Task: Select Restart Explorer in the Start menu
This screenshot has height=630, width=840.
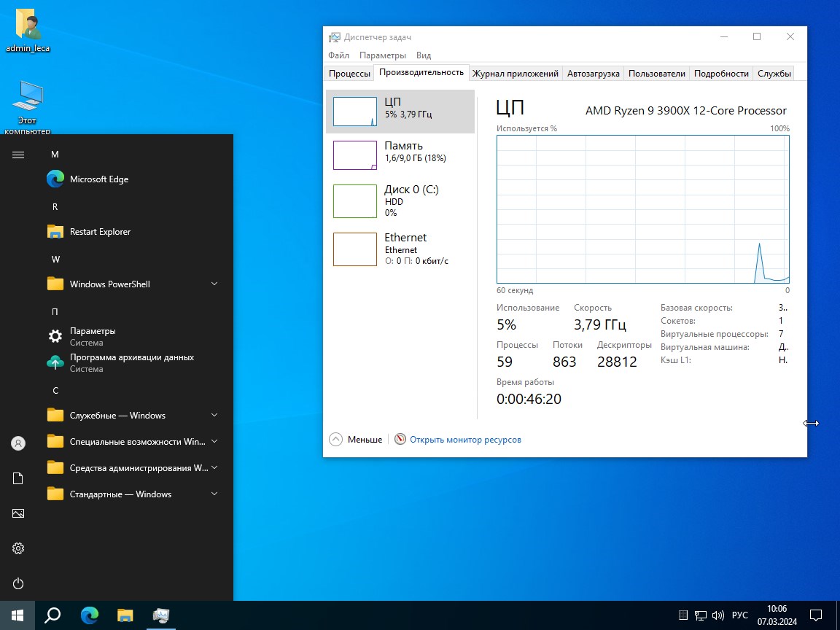Action: coord(99,231)
